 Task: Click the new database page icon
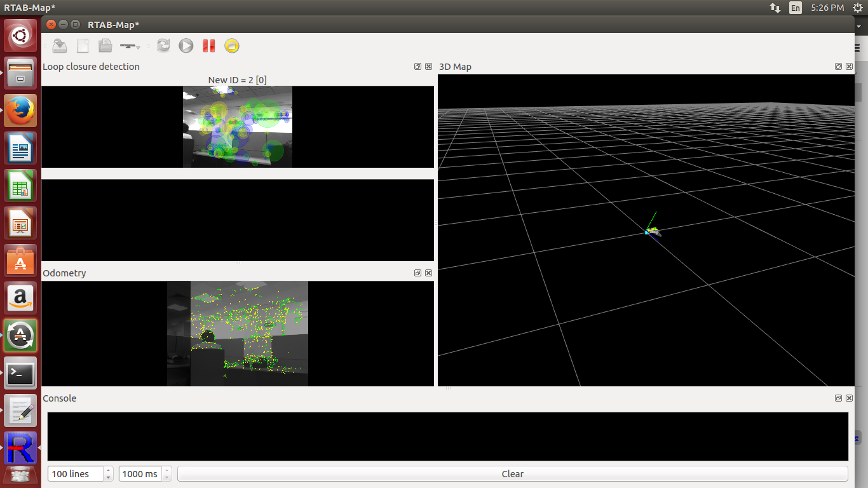83,46
